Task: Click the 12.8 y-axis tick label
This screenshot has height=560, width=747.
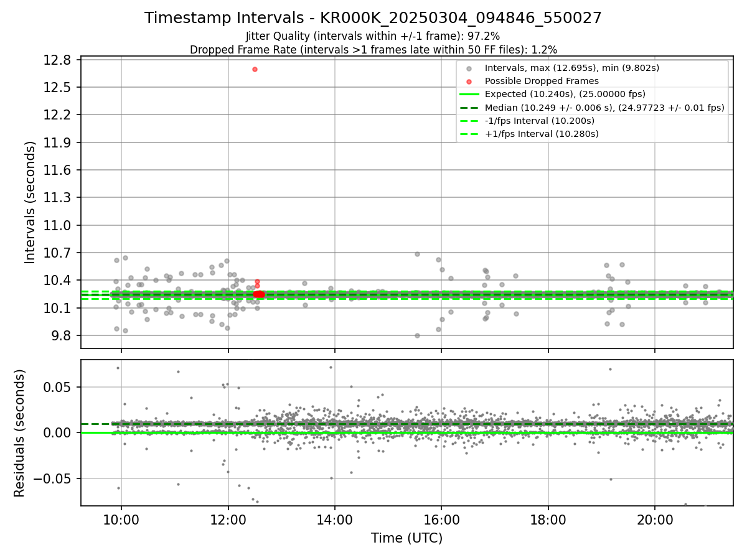Action: (58, 60)
